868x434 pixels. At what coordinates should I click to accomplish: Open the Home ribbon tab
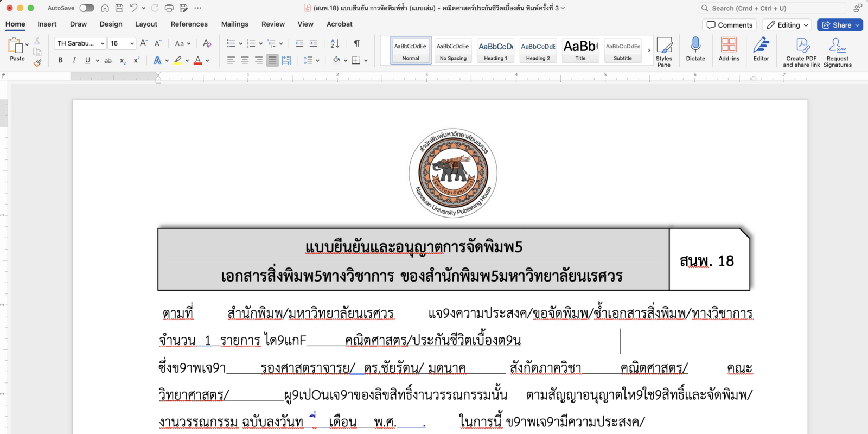(x=15, y=24)
